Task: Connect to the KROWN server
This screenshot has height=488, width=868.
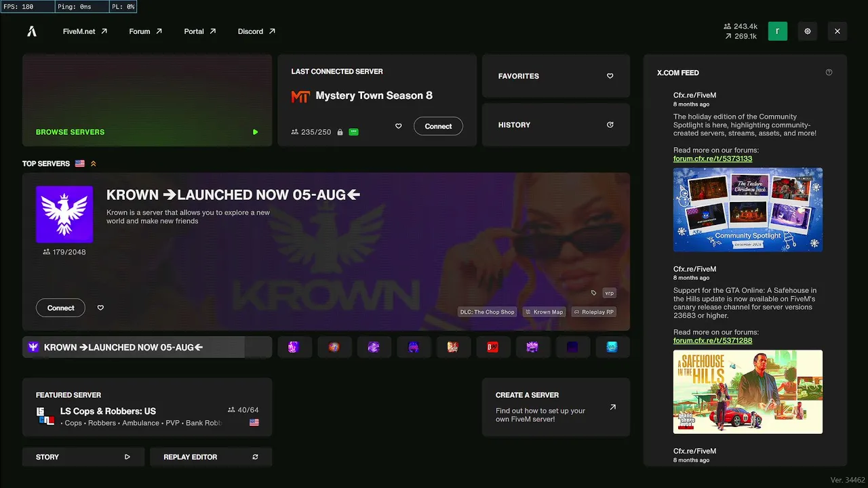Action: [60, 308]
